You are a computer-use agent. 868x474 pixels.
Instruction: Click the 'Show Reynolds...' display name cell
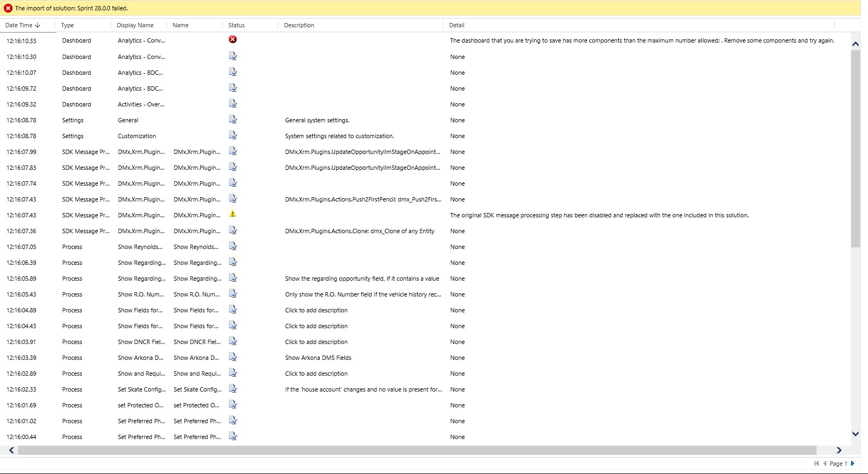[x=140, y=247]
